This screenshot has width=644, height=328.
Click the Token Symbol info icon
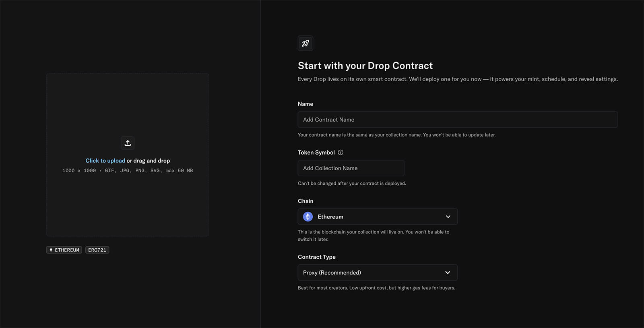coord(341,153)
